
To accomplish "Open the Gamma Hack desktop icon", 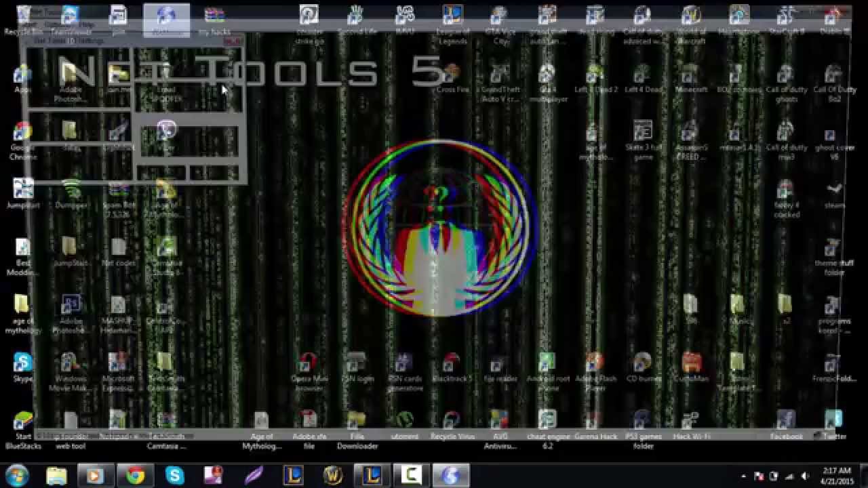I will [x=596, y=426].
